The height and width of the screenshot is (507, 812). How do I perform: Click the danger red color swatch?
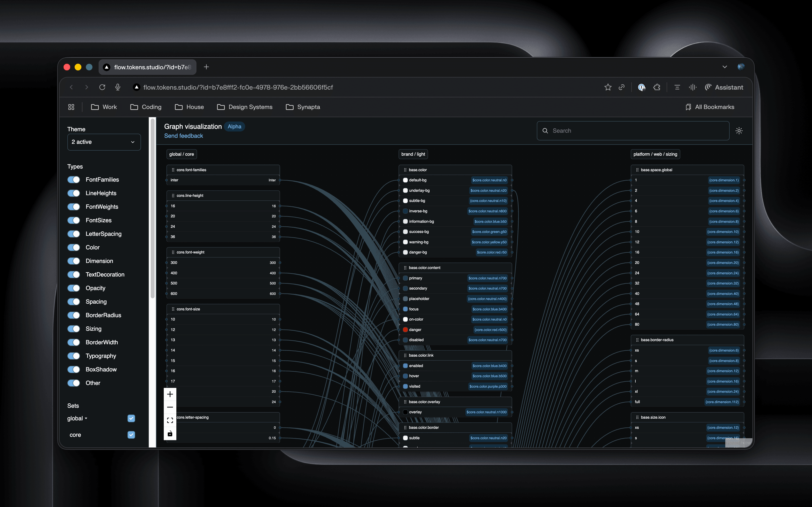pos(405,330)
